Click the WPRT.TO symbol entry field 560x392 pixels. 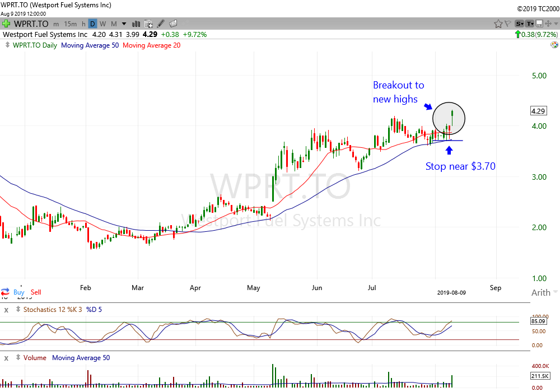click(x=31, y=24)
